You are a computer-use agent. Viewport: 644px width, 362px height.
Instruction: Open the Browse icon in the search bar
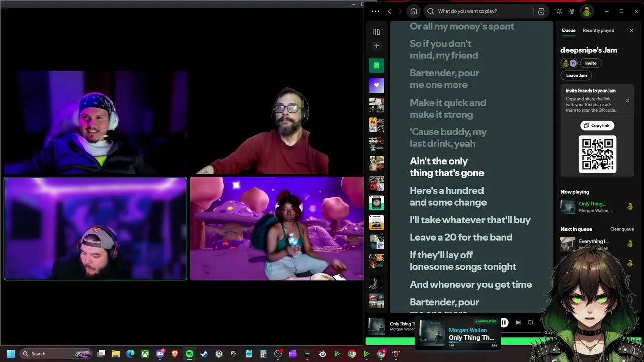point(541,11)
